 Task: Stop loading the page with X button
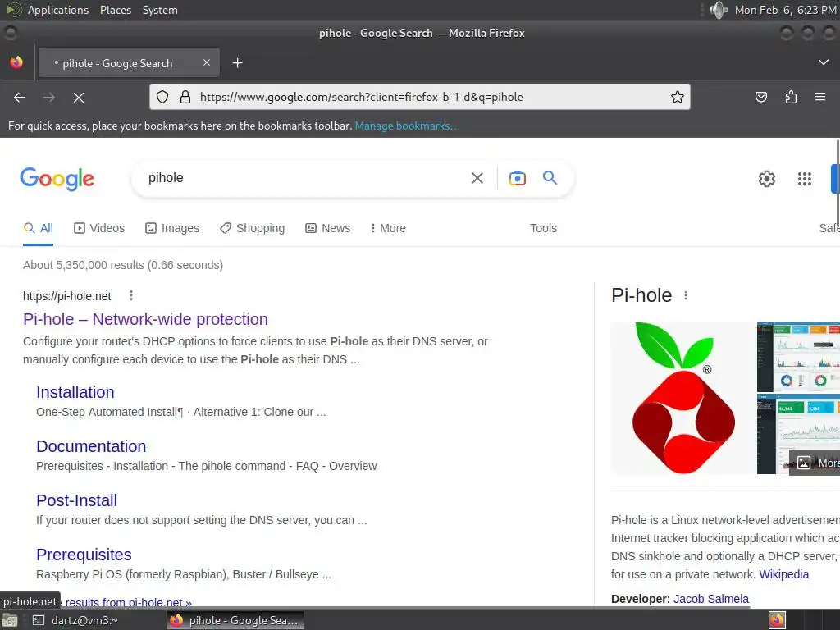point(78,97)
